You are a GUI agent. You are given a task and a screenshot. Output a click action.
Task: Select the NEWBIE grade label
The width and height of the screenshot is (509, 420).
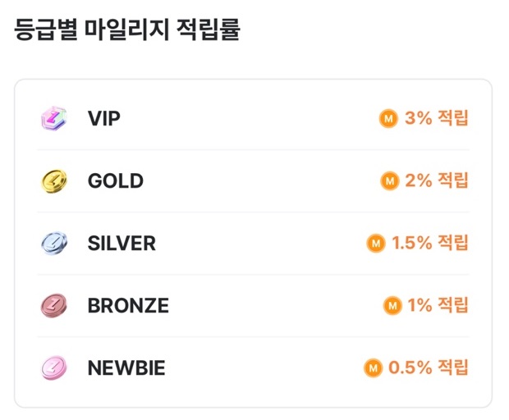[x=126, y=367]
